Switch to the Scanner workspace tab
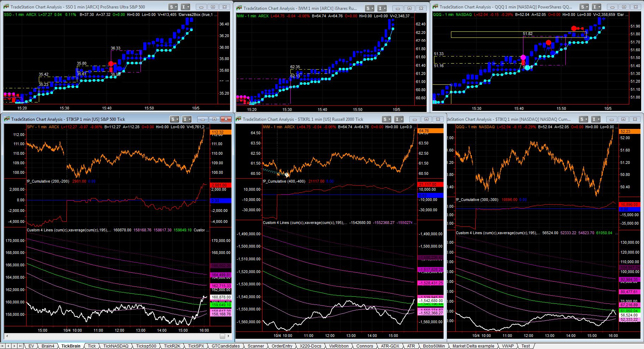This screenshot has width=644, height=349. tap(255, 346)
